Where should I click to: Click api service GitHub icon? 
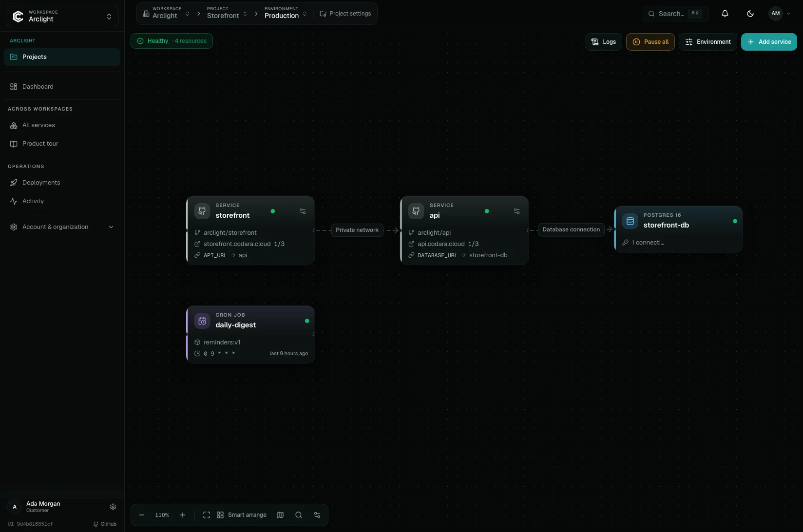click(416, 211)
